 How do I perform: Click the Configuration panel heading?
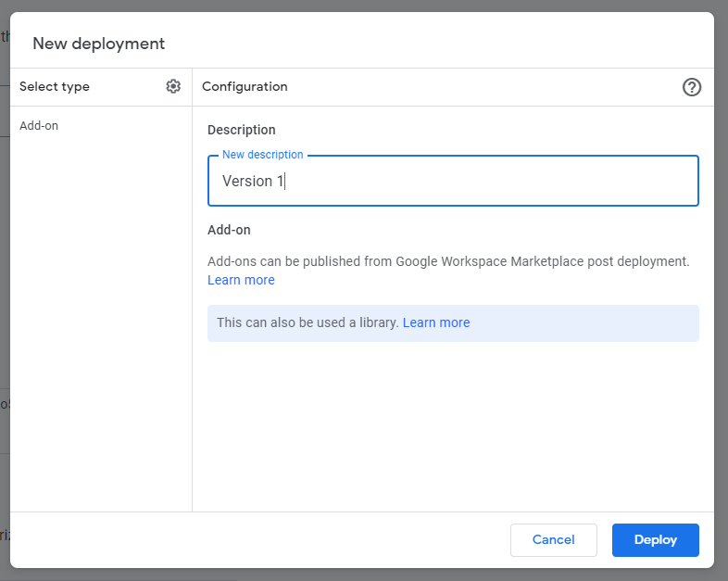point(245,86)
